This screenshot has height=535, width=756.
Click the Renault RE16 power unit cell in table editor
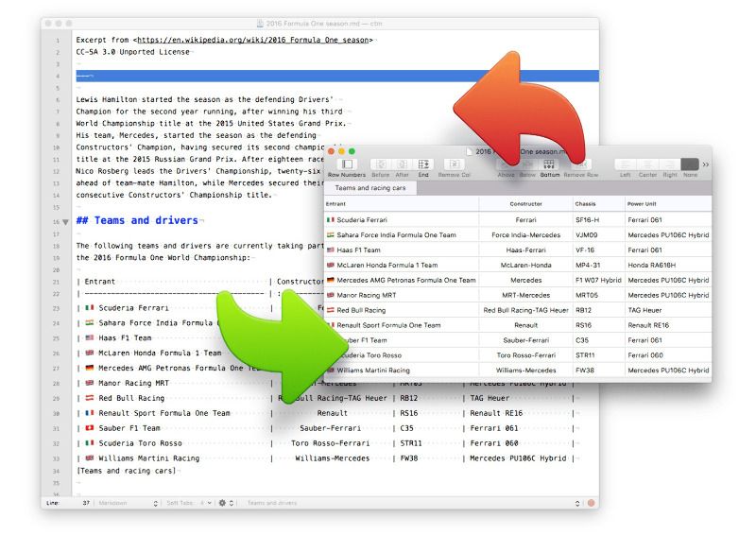tap(668, 325)
